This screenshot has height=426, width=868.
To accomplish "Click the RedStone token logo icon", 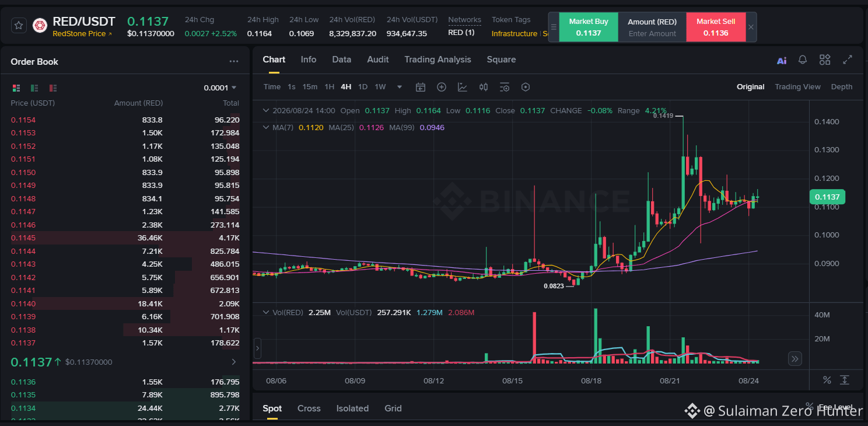I will [40, 26].
